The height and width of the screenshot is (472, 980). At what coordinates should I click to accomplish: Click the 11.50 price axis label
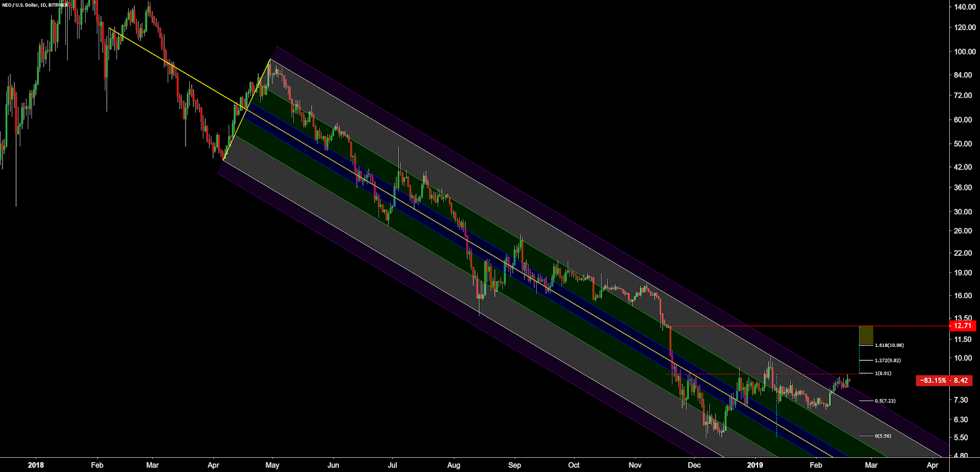pos(964,340)
